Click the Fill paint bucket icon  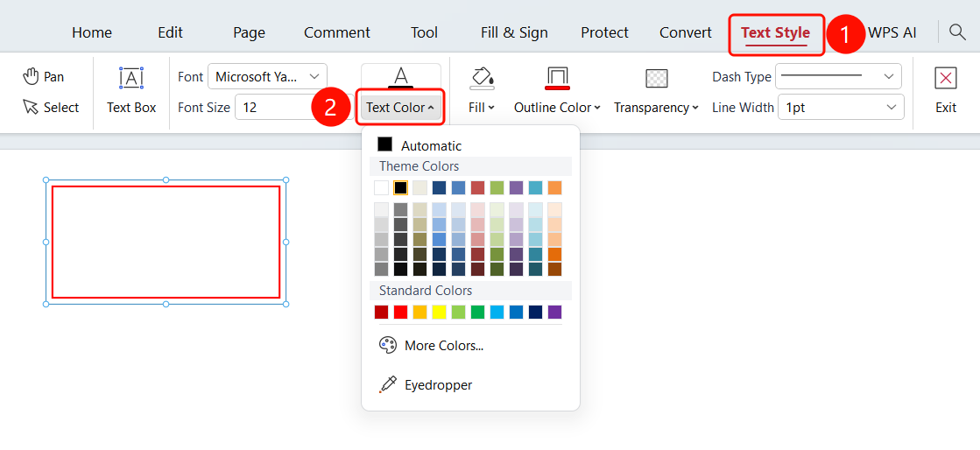482,77
